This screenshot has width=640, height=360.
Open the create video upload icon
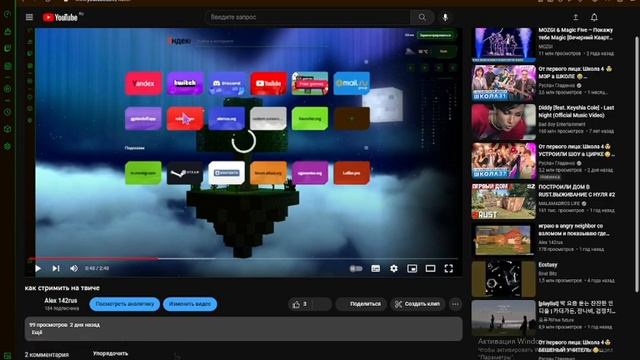click(576, 17)
